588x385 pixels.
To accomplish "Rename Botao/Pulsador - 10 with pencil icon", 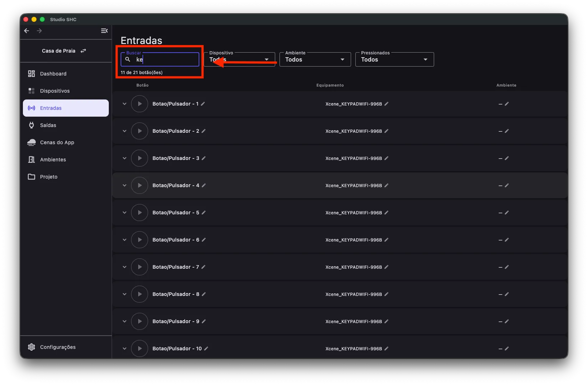I will 206,349.
